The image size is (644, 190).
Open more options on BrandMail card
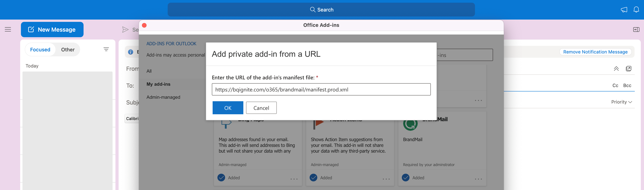coord(478,179)
